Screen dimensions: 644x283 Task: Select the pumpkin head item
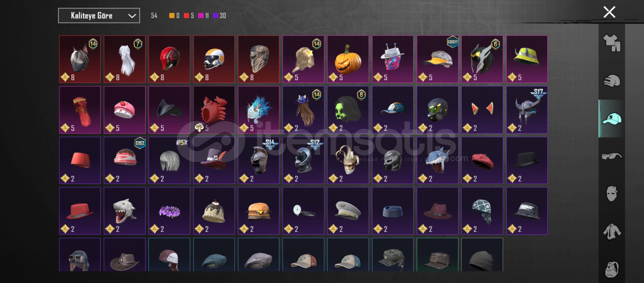348,59
